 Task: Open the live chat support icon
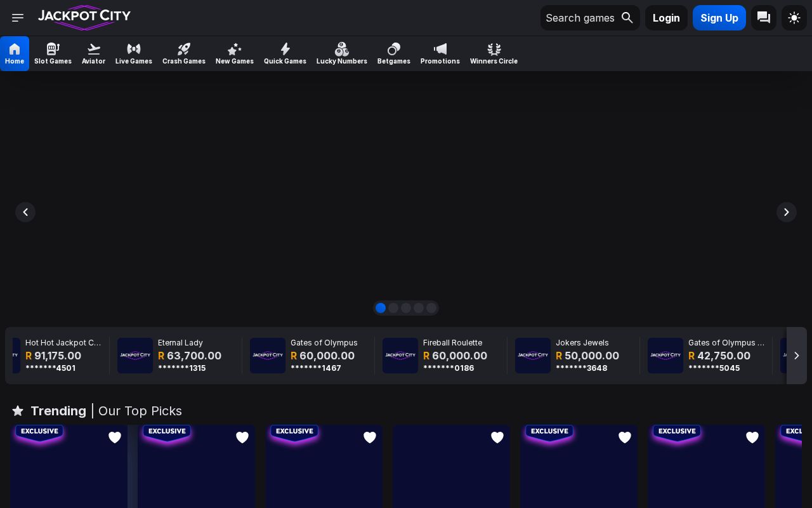click(764, 18)
